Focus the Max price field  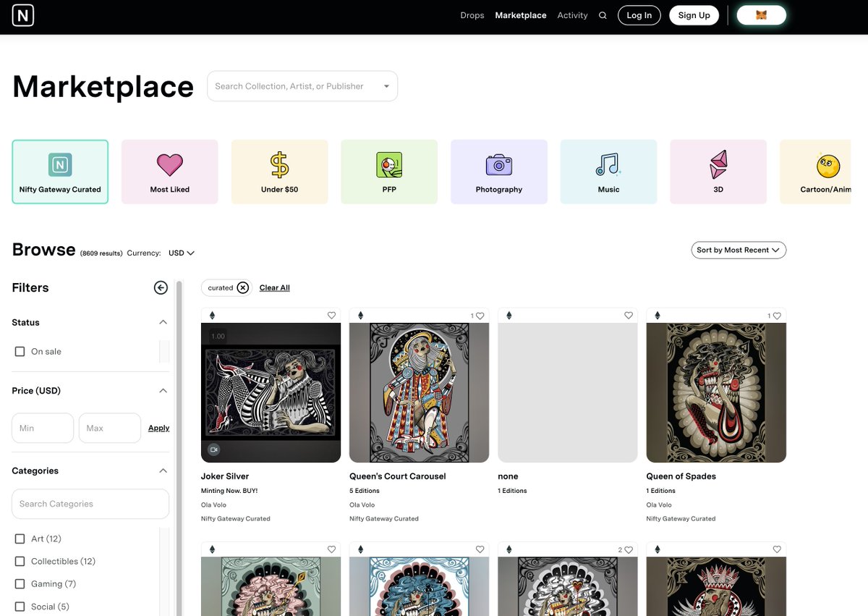coord(109,428)
